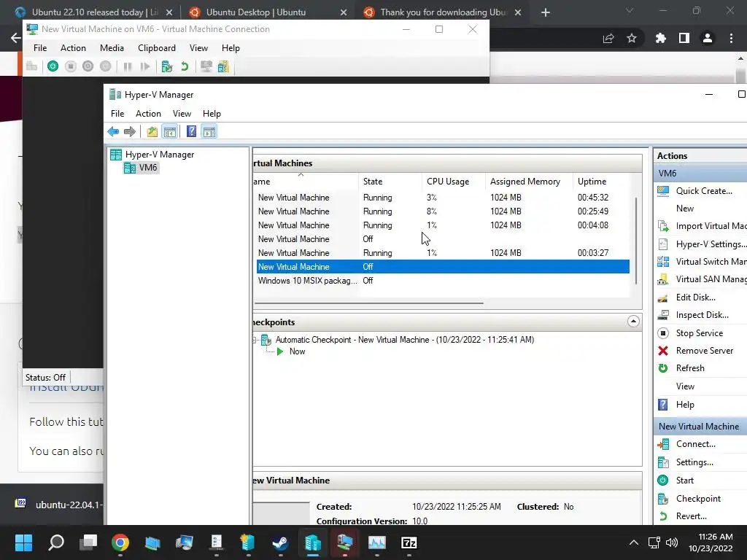747x560 pixels.
Task: Click Chrome's share page icon
Action: point(608,39)
